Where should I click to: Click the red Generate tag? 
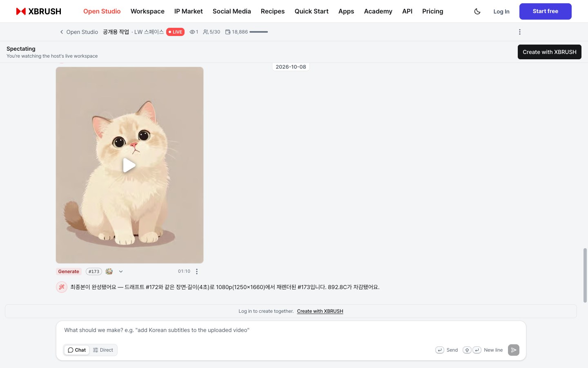69,272
